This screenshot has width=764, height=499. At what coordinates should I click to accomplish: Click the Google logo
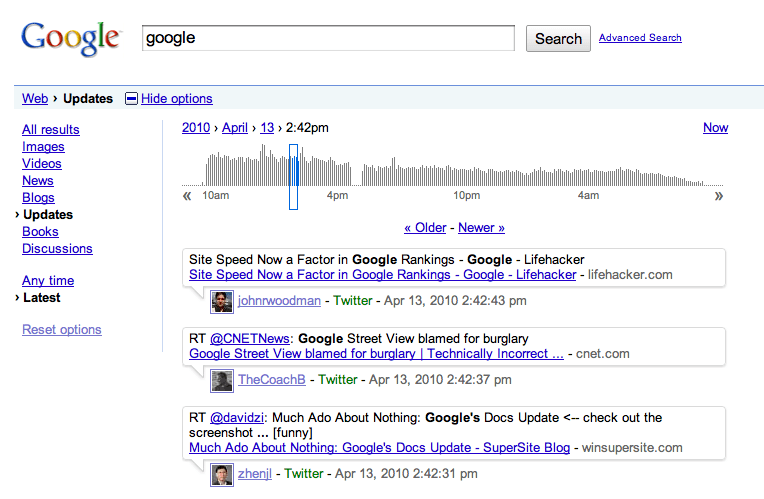[71, 39]
